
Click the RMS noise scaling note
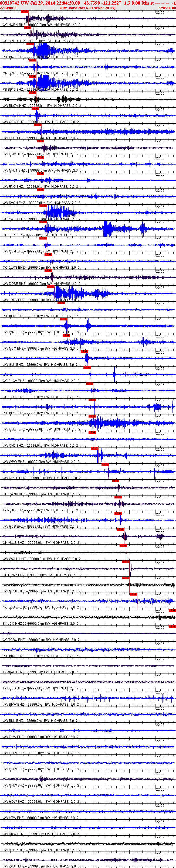88,8
